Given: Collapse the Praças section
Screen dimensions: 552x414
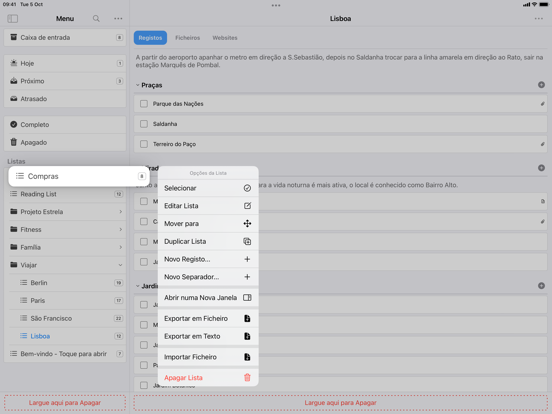Looking at the screenshot, I should pos(138,85).
